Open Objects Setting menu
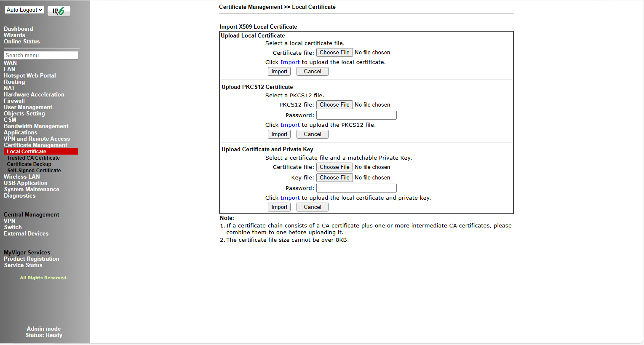Image resolution: width=644 pixels, height=345 pixels. [24, 113]
